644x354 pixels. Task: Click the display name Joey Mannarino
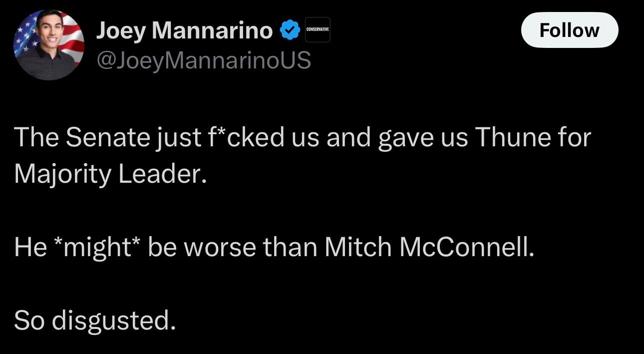point(185,29)
